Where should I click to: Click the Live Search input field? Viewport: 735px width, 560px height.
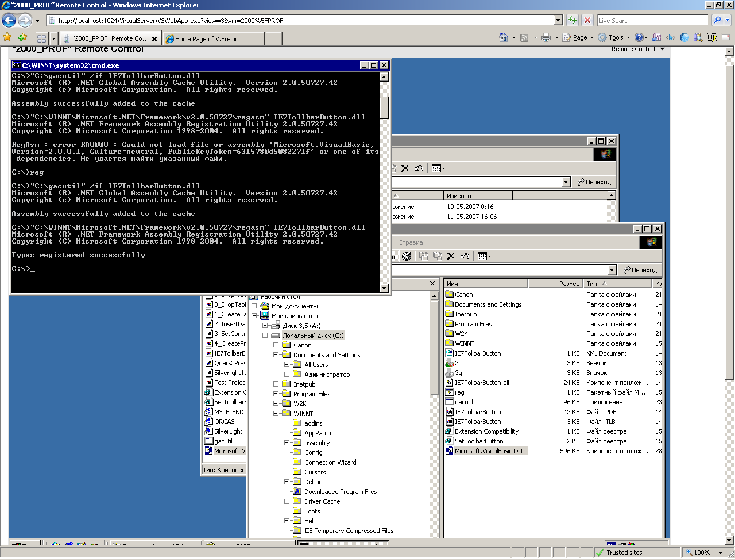tap(653, 20)
